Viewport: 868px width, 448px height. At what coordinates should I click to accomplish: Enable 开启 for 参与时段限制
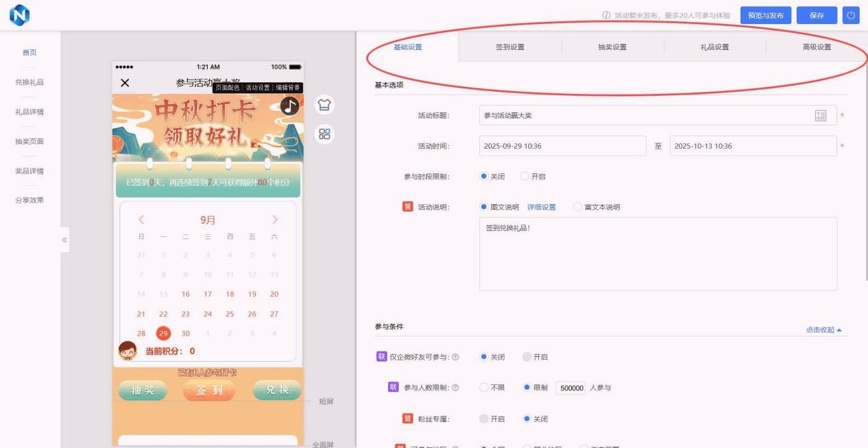click(525, 177)
